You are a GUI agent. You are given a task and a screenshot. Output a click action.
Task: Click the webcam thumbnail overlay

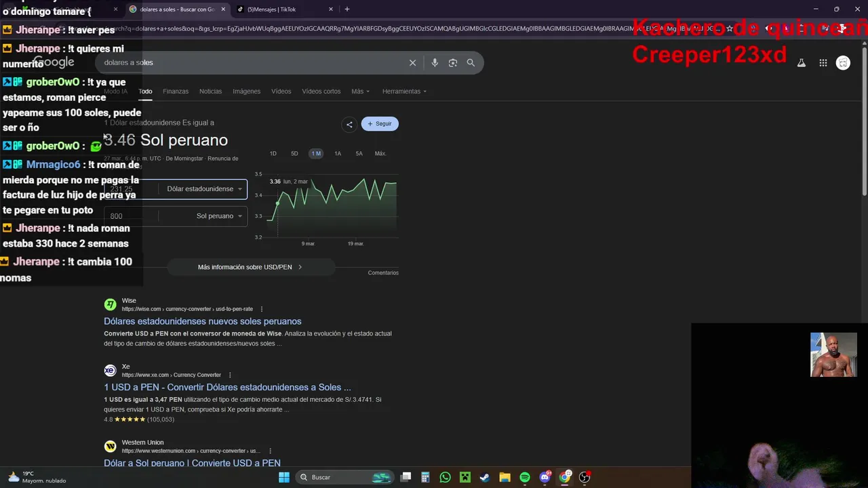point(833,354)
